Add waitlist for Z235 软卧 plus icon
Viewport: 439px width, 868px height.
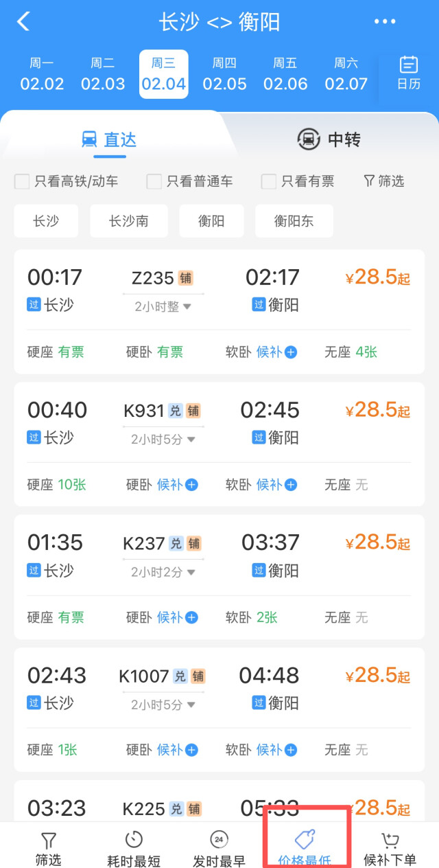click(291, 352)
